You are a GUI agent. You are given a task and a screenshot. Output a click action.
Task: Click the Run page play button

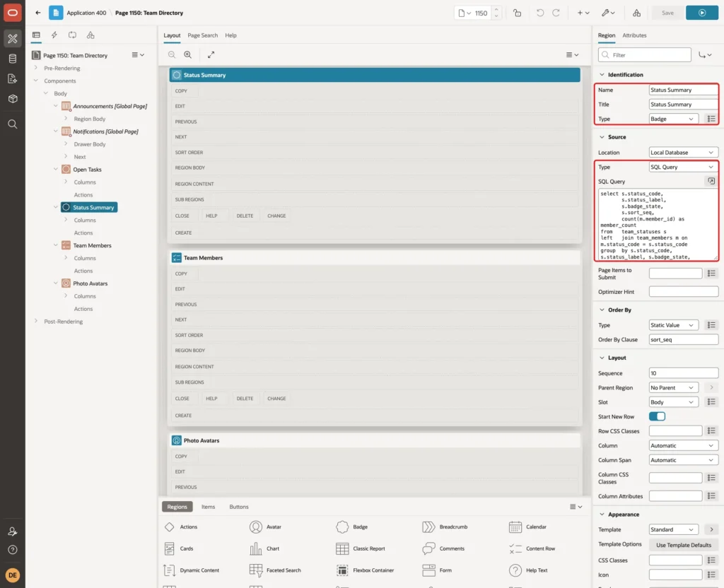[x=702, y=13]
